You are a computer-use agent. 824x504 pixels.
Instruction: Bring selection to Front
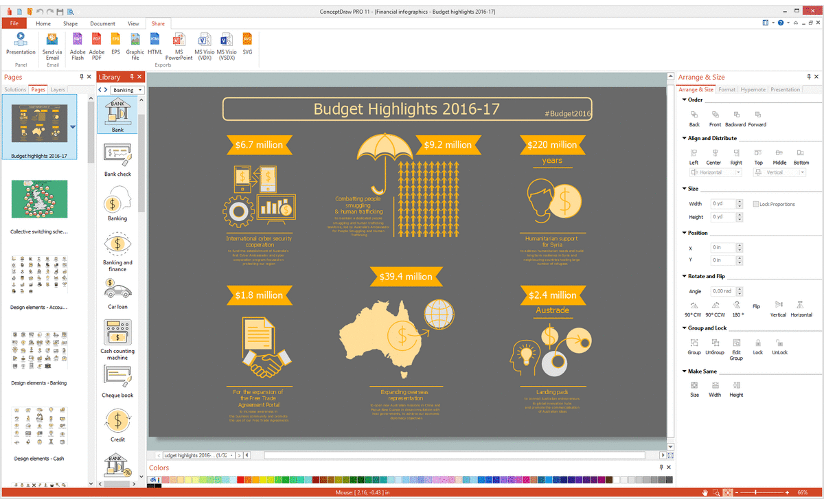(715, 119)
